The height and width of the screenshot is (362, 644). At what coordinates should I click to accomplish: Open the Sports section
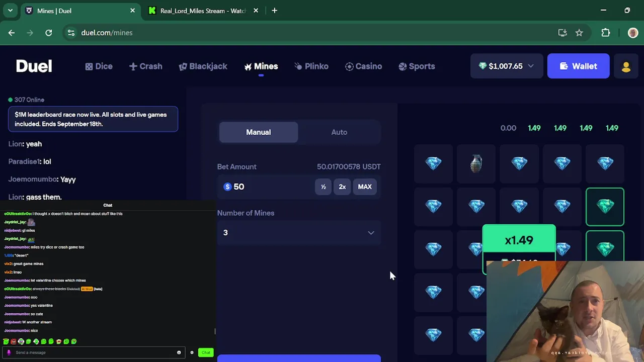417,66
